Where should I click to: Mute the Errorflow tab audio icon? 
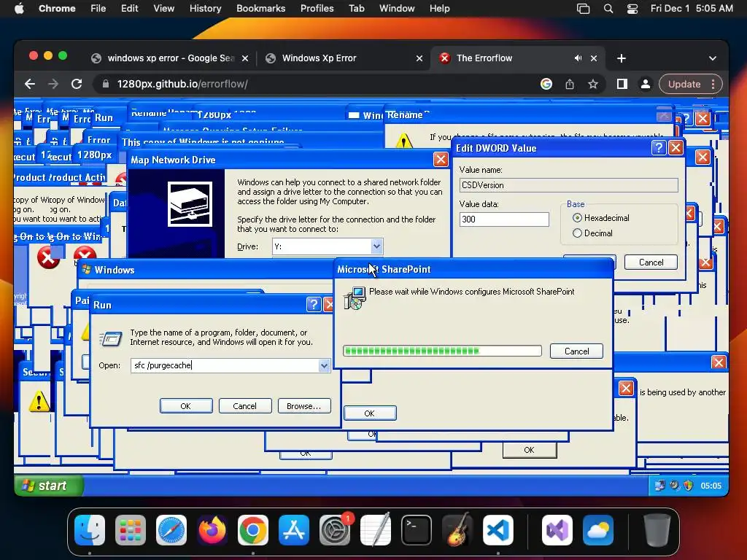[578, 58]
